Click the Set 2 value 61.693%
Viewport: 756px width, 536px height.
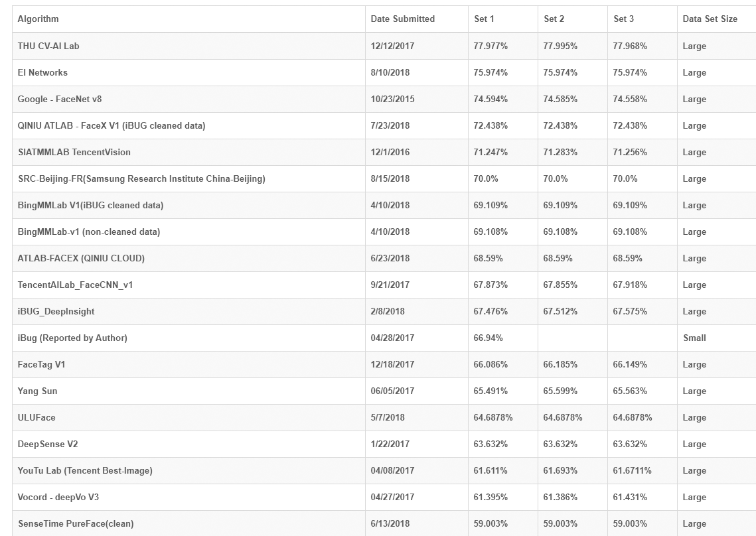560,470
